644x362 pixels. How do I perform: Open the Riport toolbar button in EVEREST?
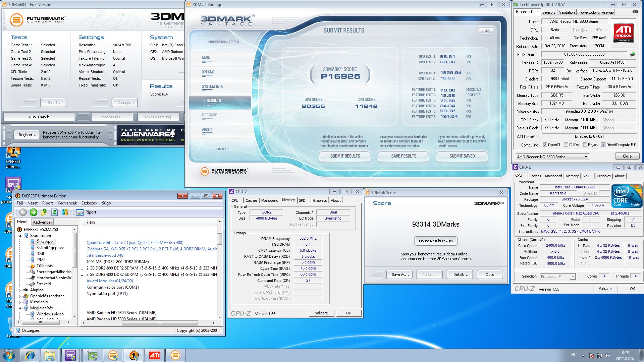point(86,212)
